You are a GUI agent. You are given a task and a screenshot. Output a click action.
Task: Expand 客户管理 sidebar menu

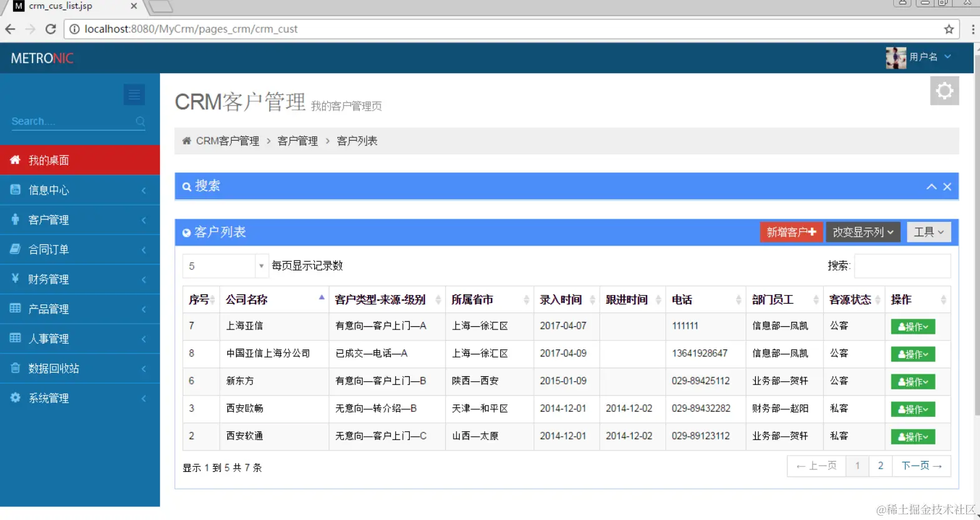[x=80, y=219]
